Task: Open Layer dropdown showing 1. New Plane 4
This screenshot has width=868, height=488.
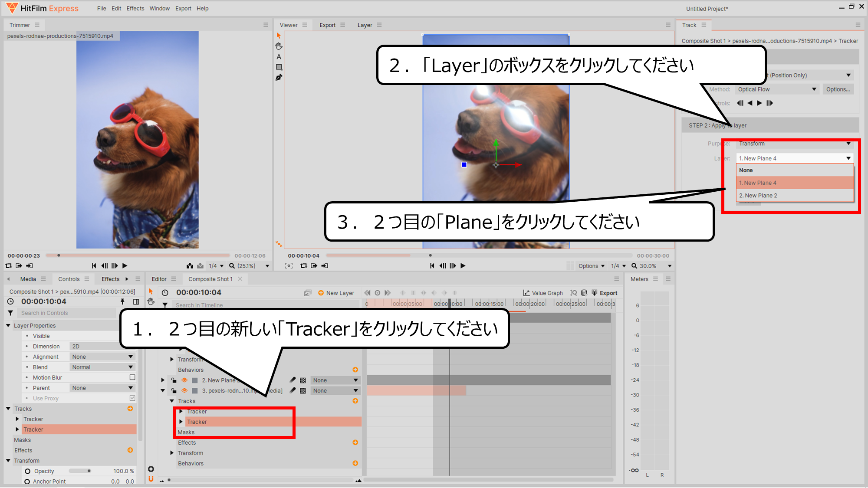Action: click(795, 158)
